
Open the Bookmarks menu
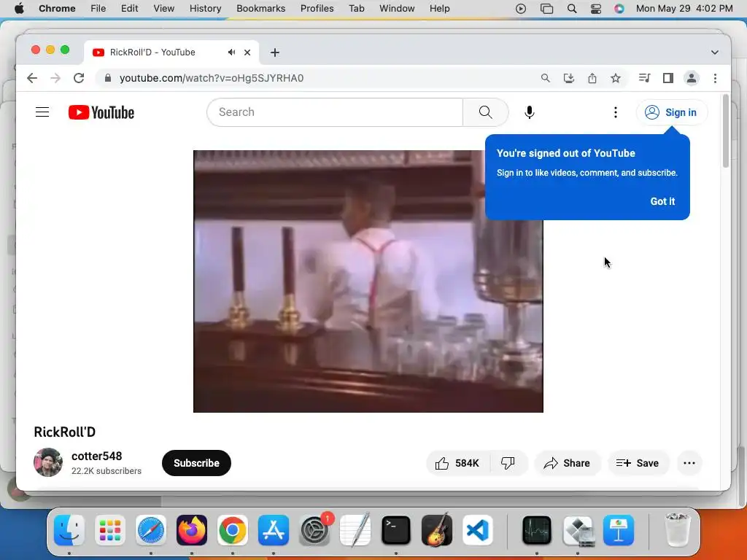(261, 9)
